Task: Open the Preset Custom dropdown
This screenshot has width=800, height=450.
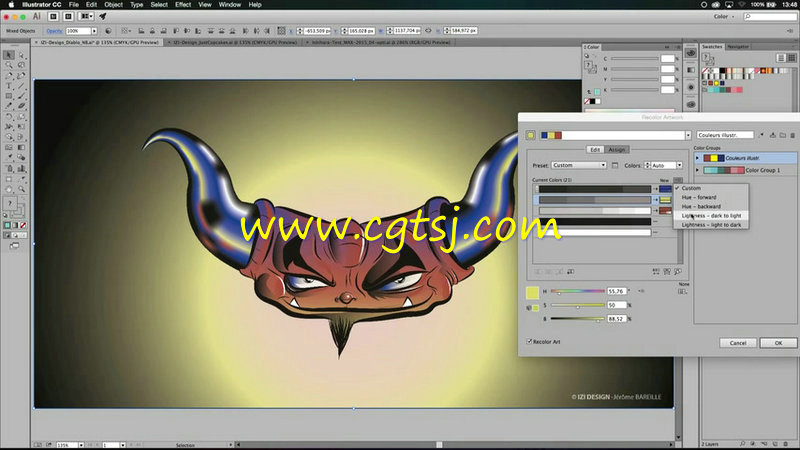Action: coord(579,165)
